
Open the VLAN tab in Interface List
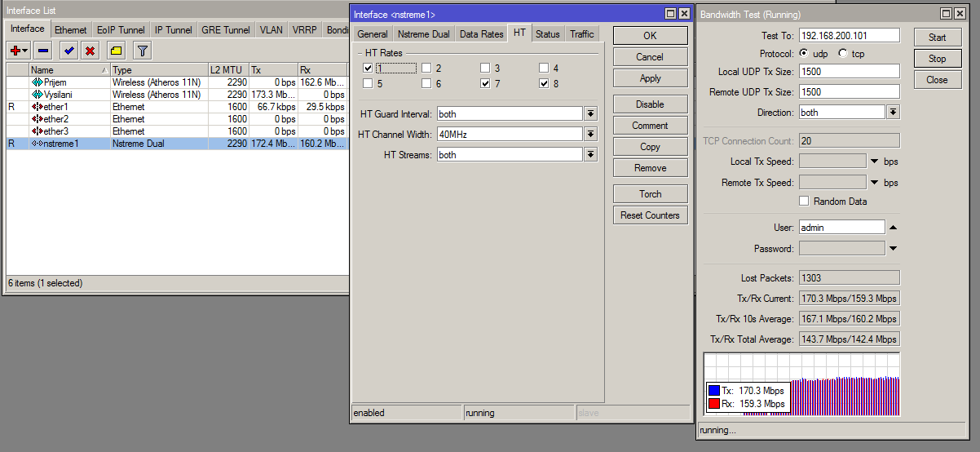pos(271,30)
